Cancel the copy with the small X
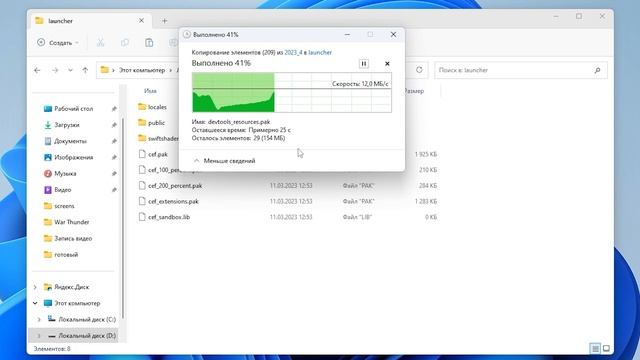This screenshot has width=640, height=360. tap(387, 64)
